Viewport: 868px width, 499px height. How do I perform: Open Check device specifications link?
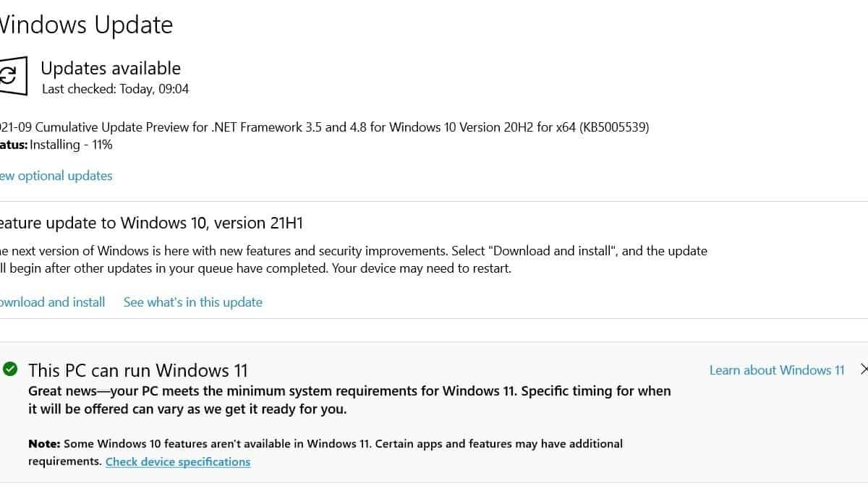178,462
